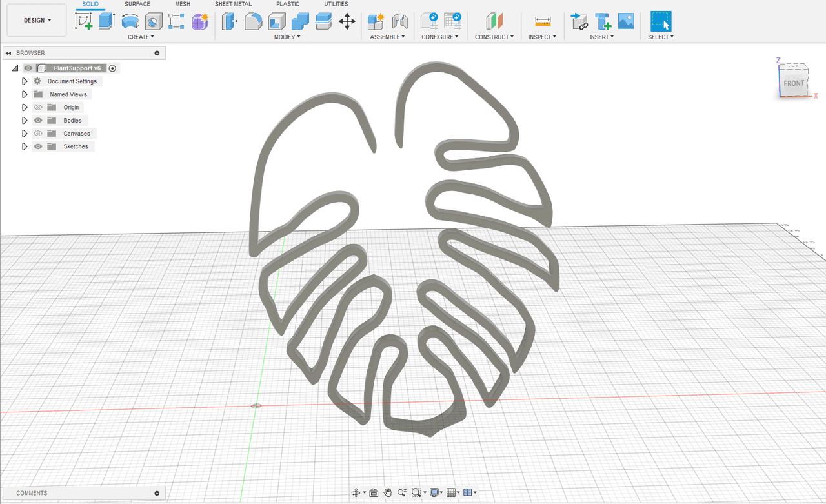Toggle the Origin folder eye icon
This screenshot has height=504, width=826.
[x=38, y=108]
